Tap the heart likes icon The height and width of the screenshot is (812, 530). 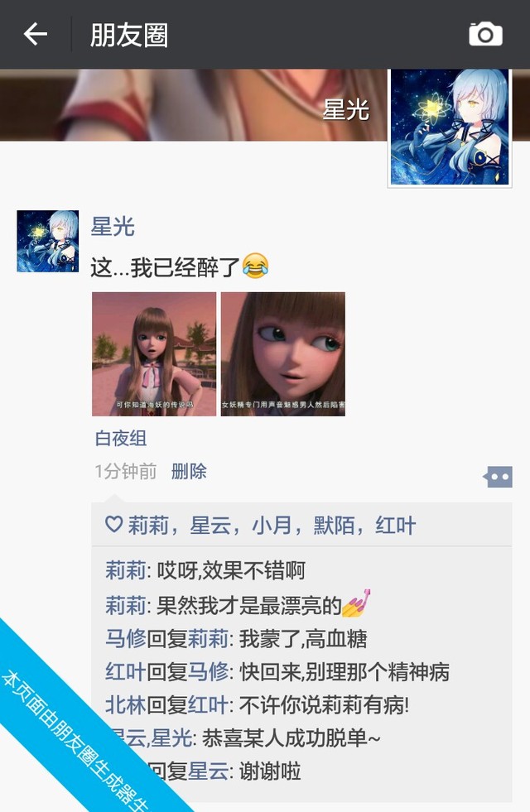click(113, 524)
